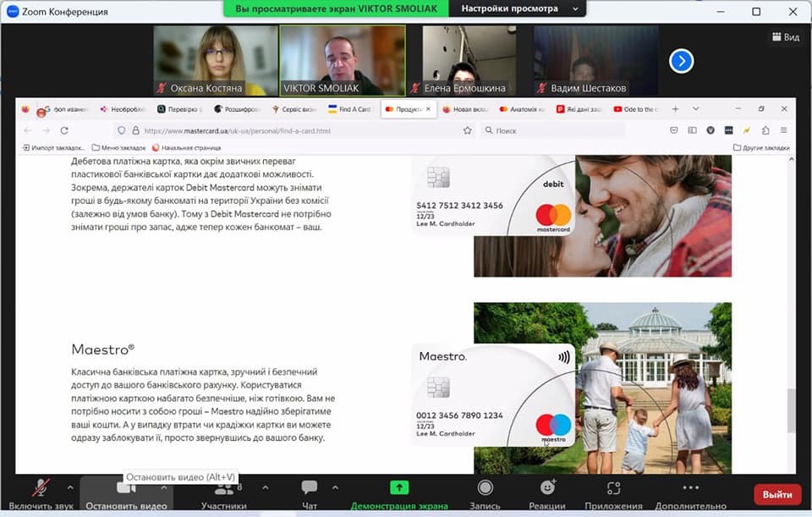Image resolution: width=812 pixels, height=517 pixels.
Task: View site security via the padlock icon
Action: coord(135,130)
